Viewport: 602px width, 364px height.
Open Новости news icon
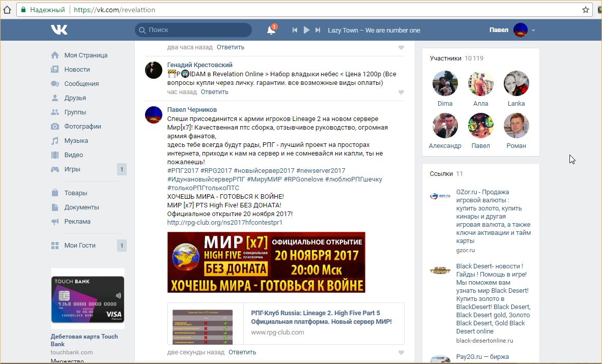[55, 70]
